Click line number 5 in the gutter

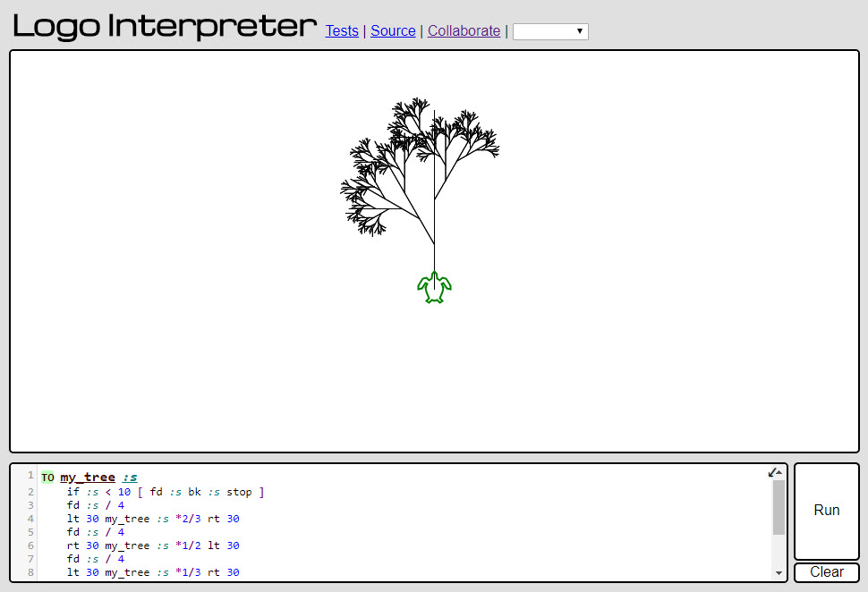point(30,532)
